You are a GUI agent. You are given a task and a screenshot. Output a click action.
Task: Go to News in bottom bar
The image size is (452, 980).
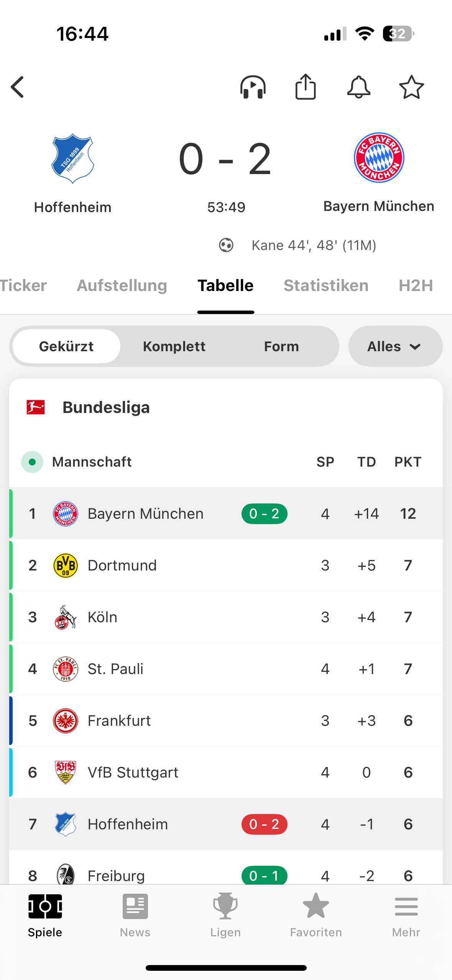click(135, 915)
